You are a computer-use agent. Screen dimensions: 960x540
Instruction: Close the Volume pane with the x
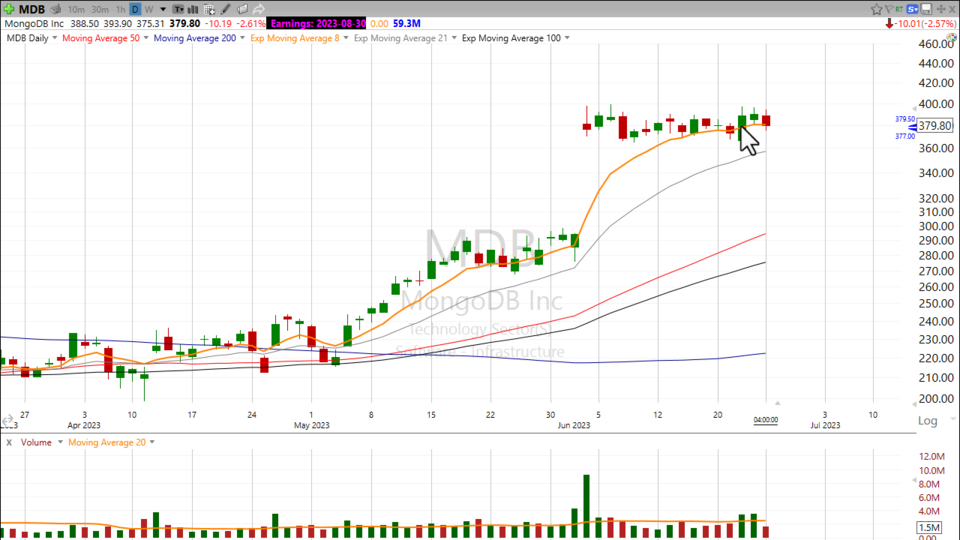point(9,442)
